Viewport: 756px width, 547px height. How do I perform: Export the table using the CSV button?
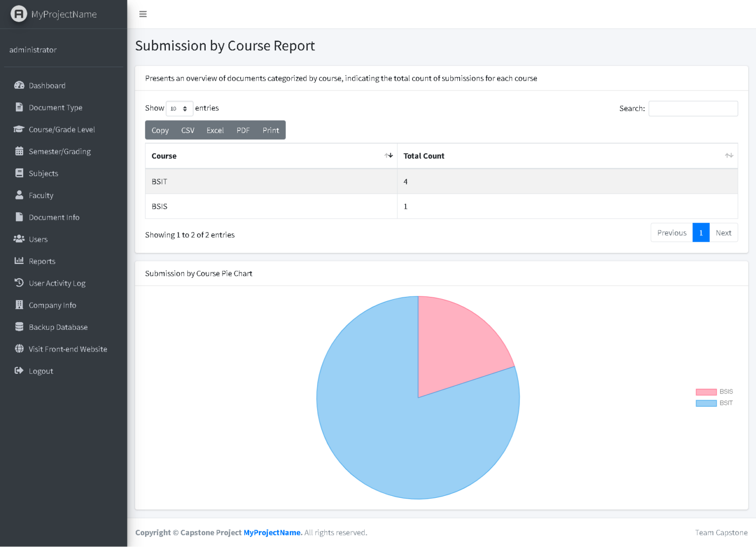[x=188, y=130]
